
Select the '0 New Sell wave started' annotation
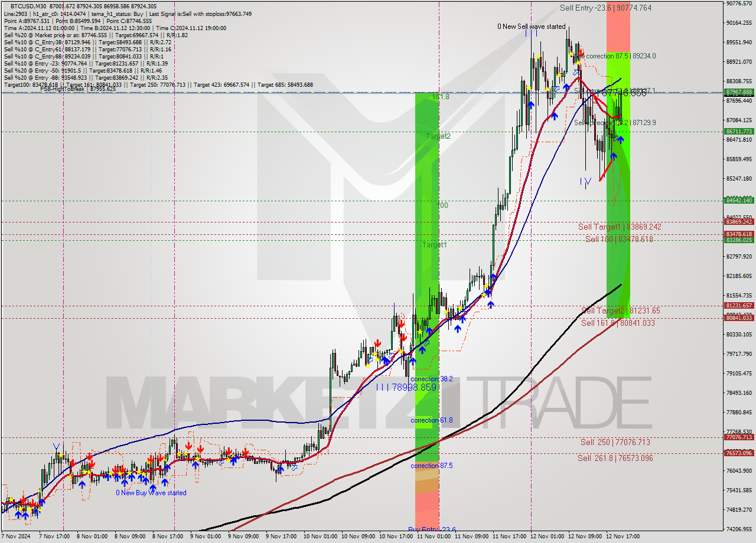tap(531, 27)
